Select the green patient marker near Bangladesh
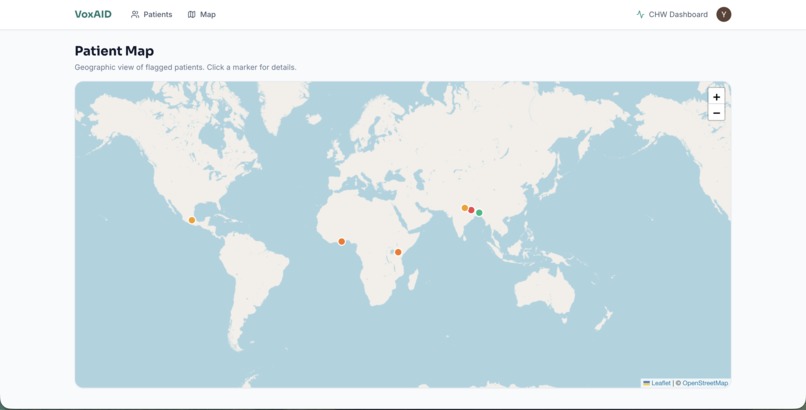The height and width of the screenshot is (410, 806). coord(479,213)
